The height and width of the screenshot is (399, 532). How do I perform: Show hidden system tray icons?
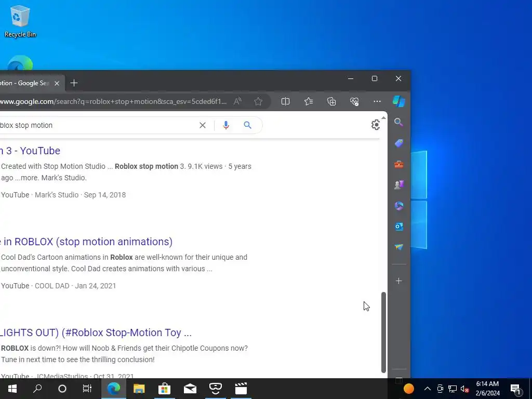[x=428, y=389]
